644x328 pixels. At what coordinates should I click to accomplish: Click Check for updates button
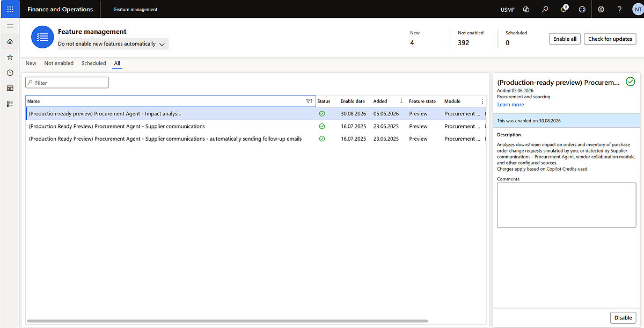tap(610, 39)
